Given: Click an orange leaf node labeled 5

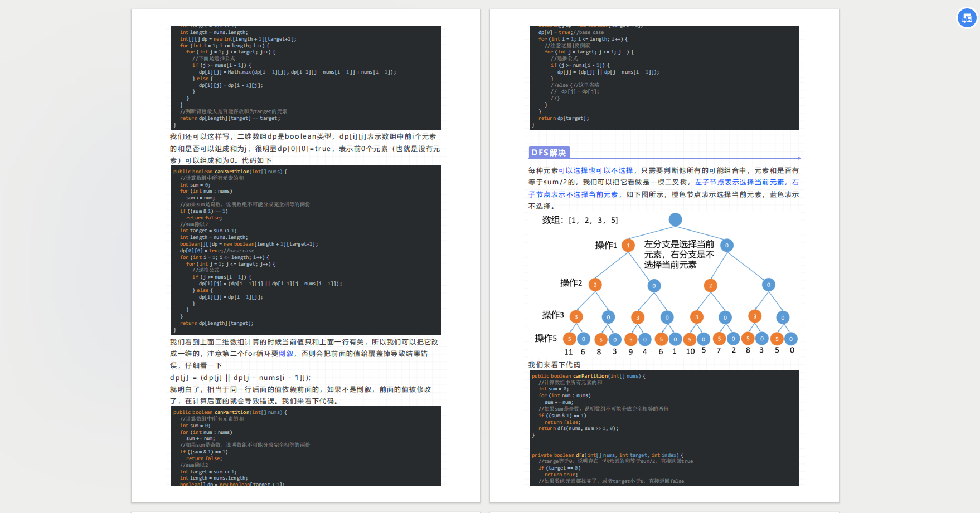Looking at the screenshot, I should [569, 338].
